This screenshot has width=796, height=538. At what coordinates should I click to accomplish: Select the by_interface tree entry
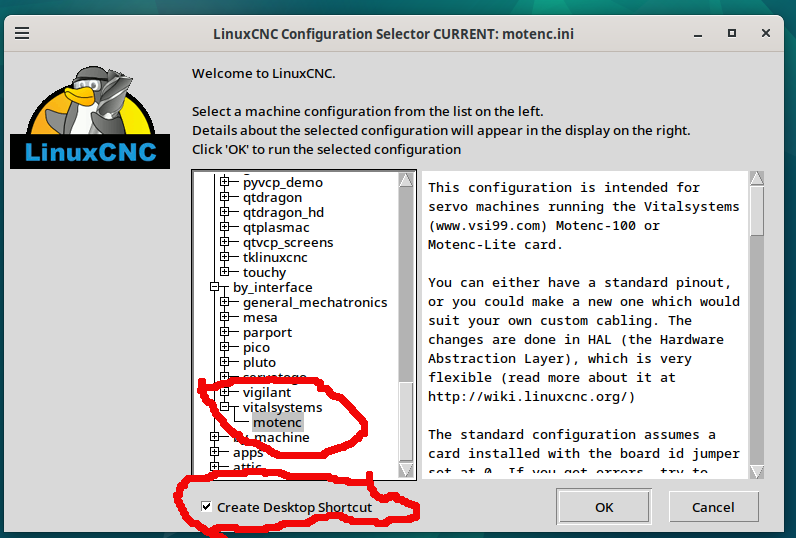pyautogui.click(x=273, y=287)
